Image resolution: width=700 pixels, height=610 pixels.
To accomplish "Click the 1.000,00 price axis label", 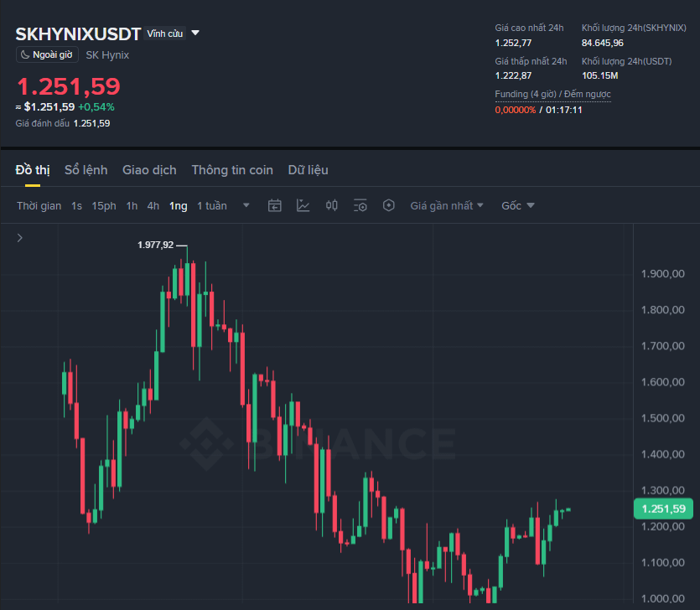I will [x=662, y=598].
